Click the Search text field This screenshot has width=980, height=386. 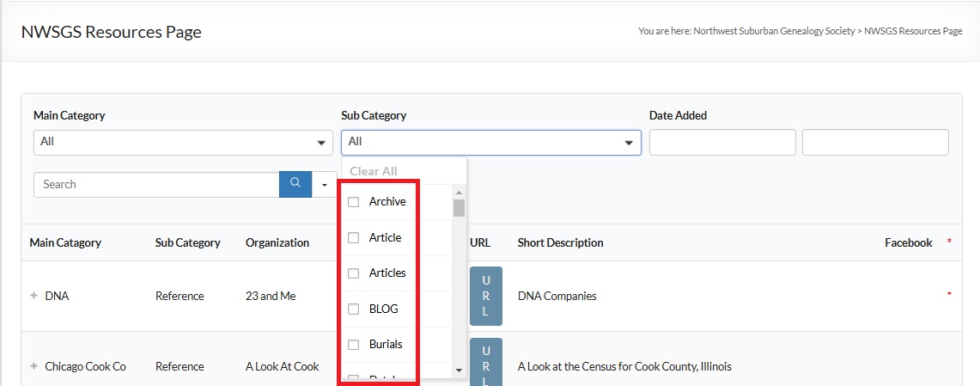[156, 184]
